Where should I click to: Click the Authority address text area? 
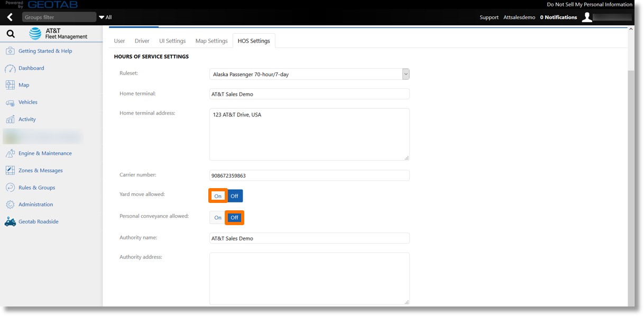(309, 278)
